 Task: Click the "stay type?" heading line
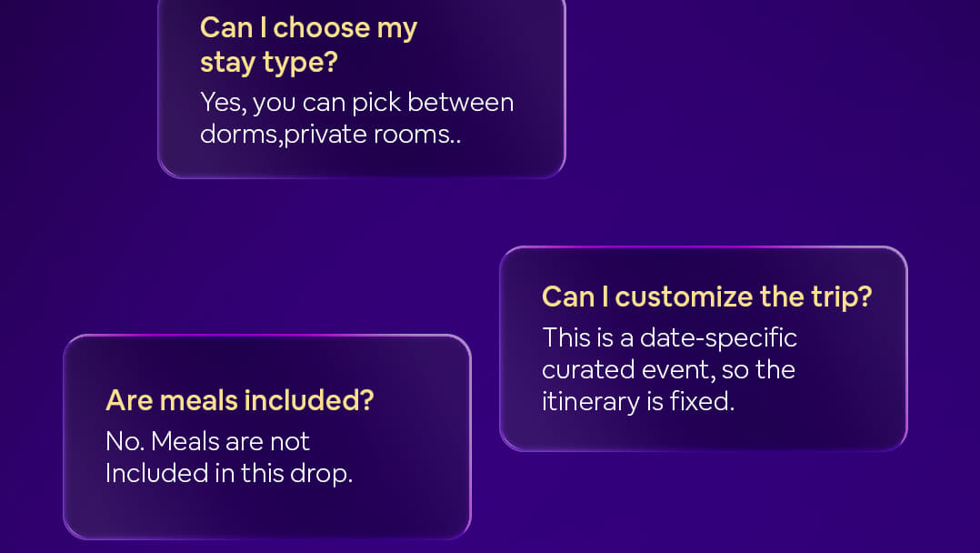click(262, 62)
